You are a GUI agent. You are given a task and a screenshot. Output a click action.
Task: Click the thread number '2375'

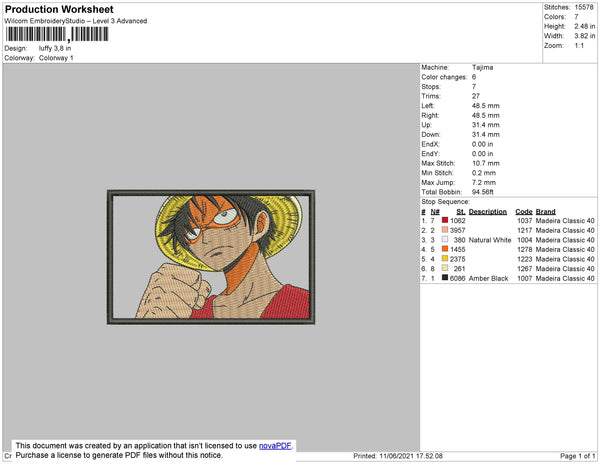pyautogui.click(x=458, y=259)
